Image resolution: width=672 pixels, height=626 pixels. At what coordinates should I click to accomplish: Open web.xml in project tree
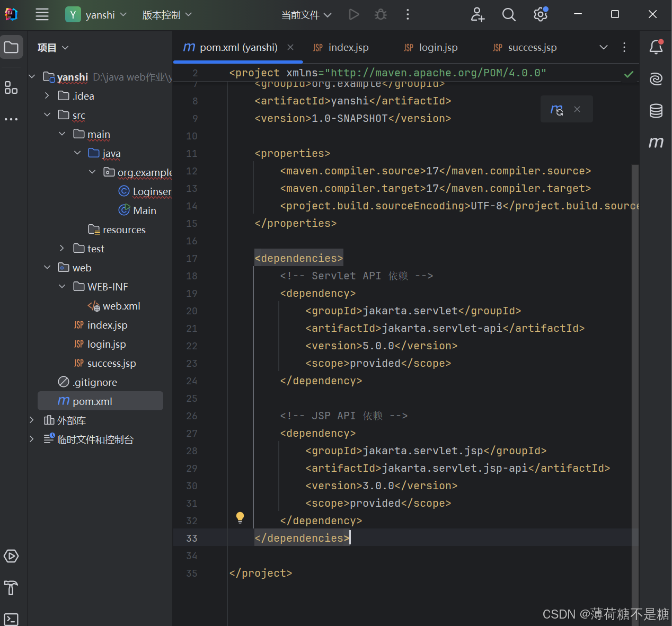pos(114,306)
